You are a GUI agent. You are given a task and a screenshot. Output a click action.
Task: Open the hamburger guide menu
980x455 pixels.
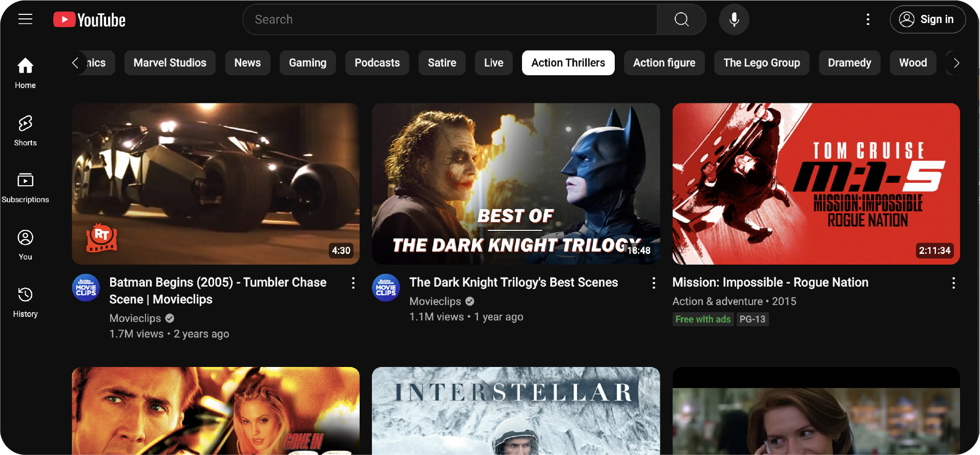[x=25, y=19]
